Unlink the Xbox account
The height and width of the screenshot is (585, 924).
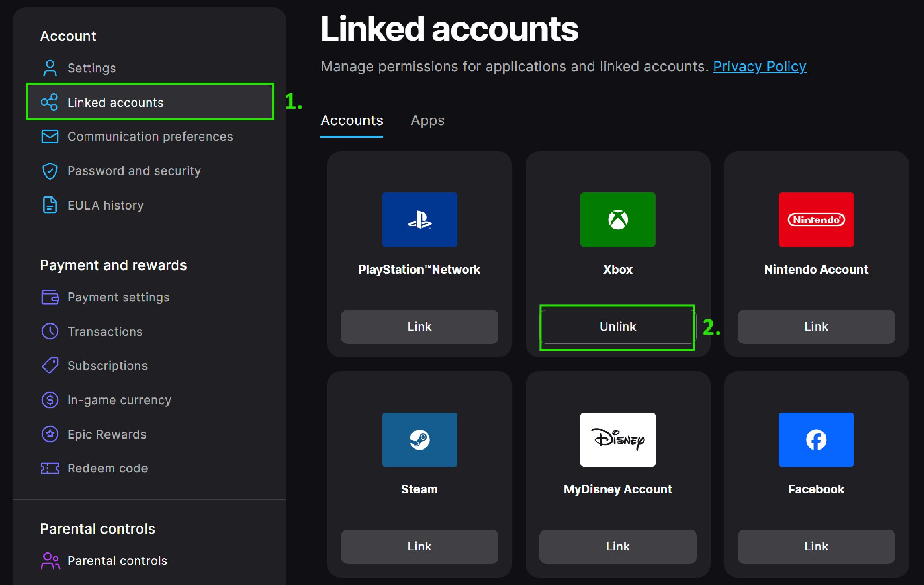(617, 327)
